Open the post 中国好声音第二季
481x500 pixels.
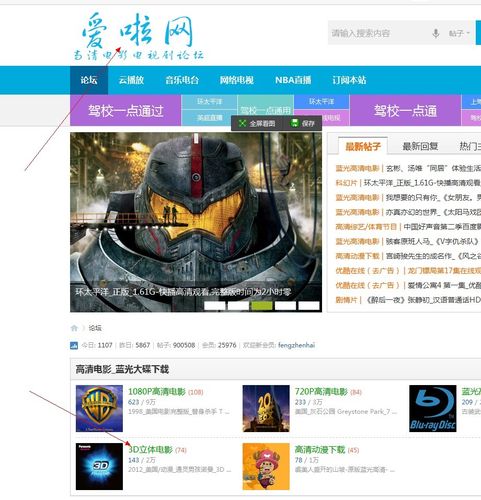(442, 227)
